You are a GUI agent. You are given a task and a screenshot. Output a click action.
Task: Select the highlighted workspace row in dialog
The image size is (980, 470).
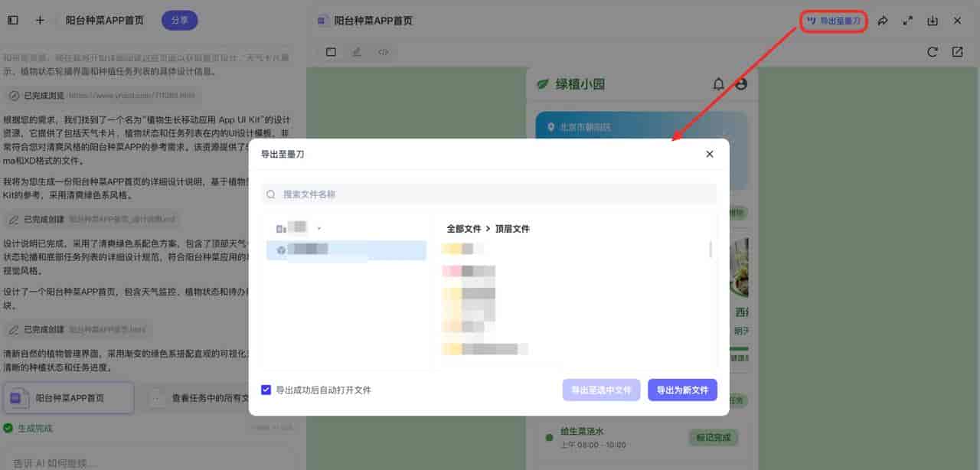(346, 250)
